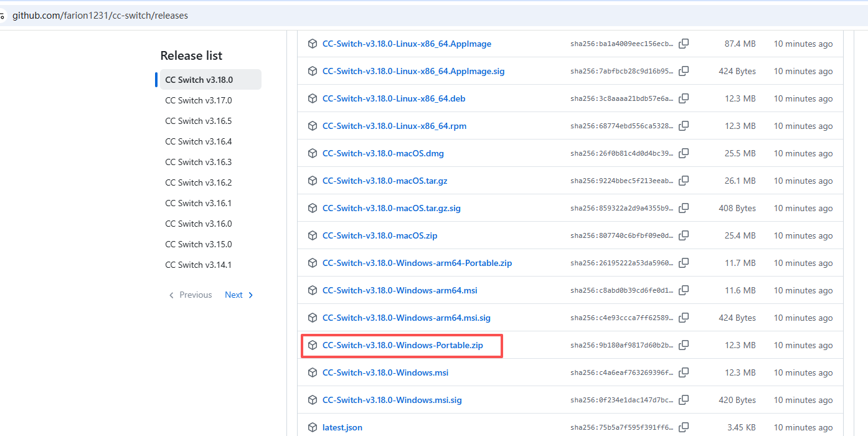Screen dimensions: 868x436
Task: Download CC-Switch-v3.18.0-Windows-Portable.zip
Action: [403, 345]
